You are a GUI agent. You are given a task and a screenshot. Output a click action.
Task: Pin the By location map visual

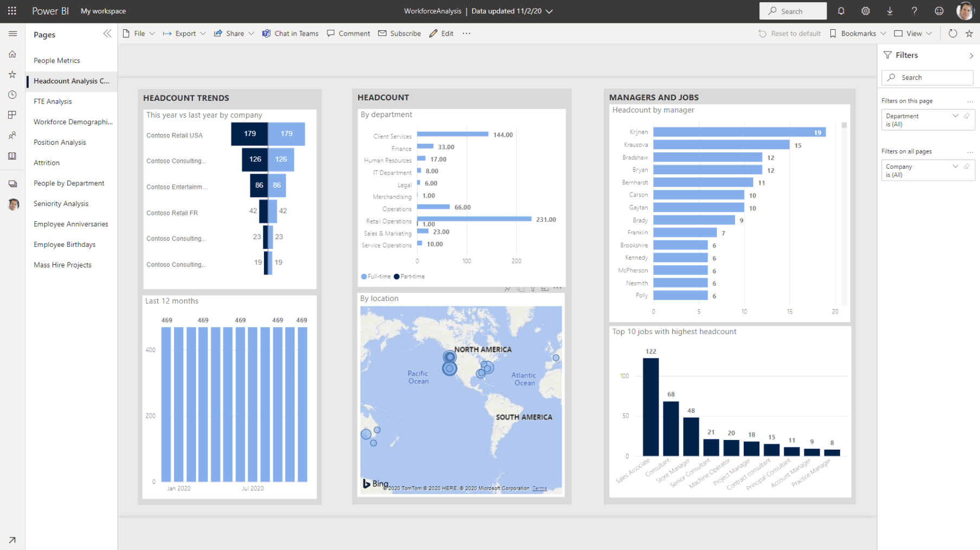coord(507,288)
